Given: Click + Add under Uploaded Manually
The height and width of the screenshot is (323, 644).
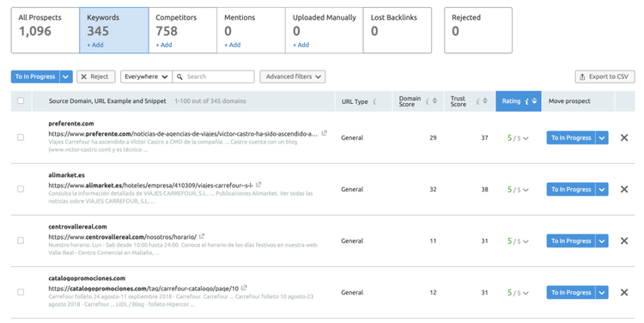Looking at the screenshot, I should pyautogui.click(x=301, y=45).
